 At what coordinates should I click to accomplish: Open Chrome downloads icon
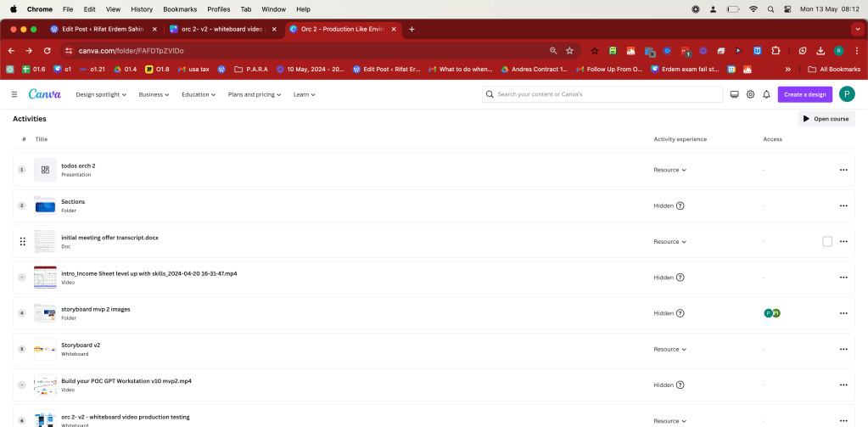[820, 51]
